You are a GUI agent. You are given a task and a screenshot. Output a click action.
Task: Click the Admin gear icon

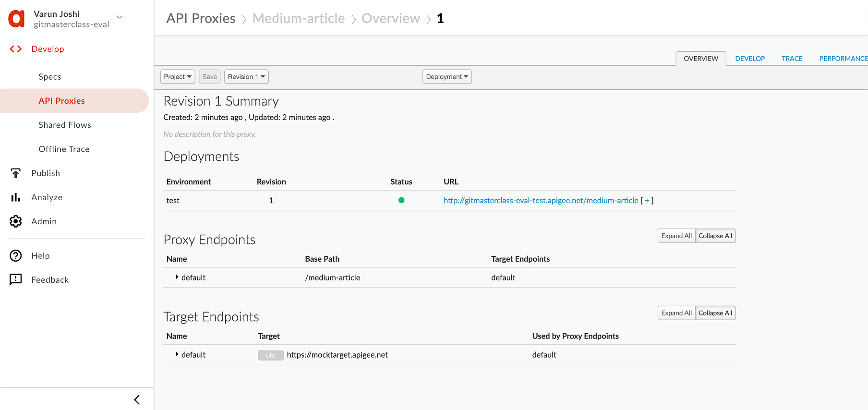pos(16,221)
